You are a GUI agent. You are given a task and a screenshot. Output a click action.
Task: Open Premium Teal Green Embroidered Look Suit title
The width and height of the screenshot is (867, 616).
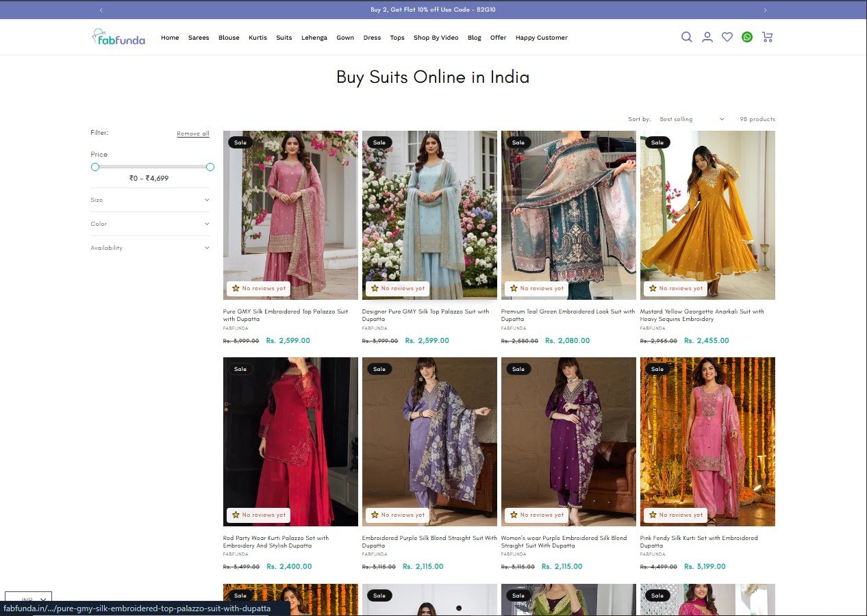coord(568,315)
